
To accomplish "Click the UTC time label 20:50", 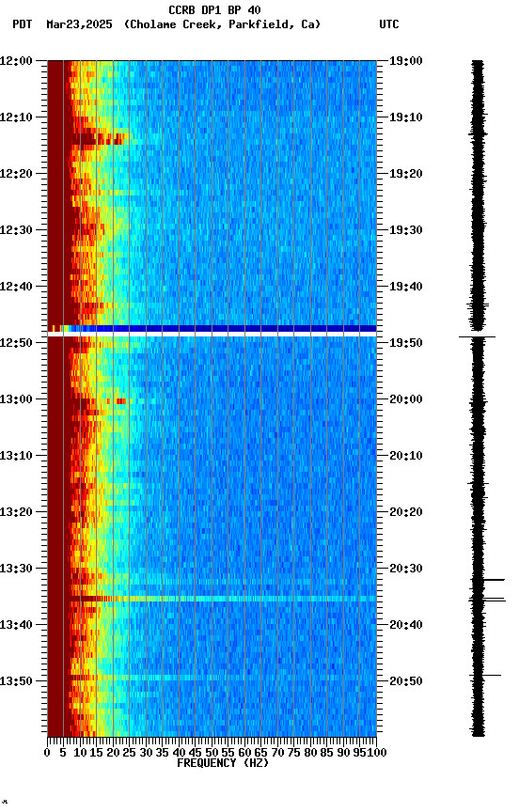I will point(406,681).
